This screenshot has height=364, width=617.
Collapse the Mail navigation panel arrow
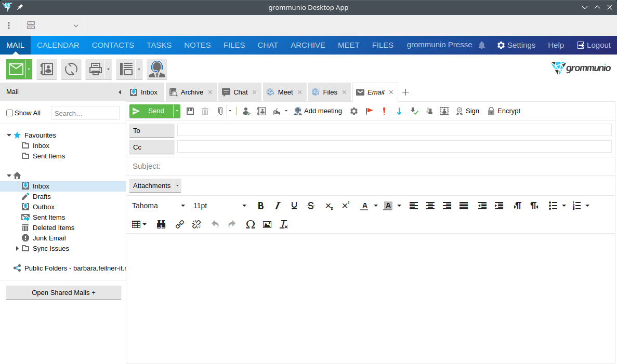tap(120, 92)
